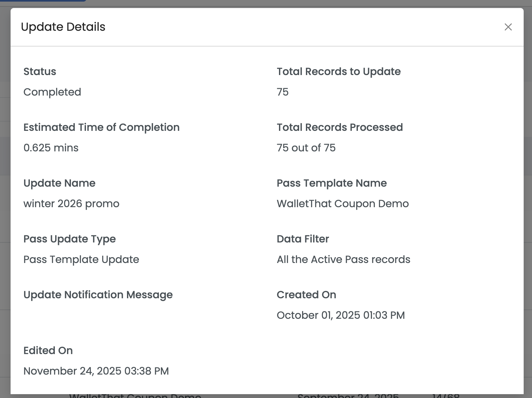Click the winter 2026 promo update name
Viewport: 532px width, 398px height.
tap(71, 204)
